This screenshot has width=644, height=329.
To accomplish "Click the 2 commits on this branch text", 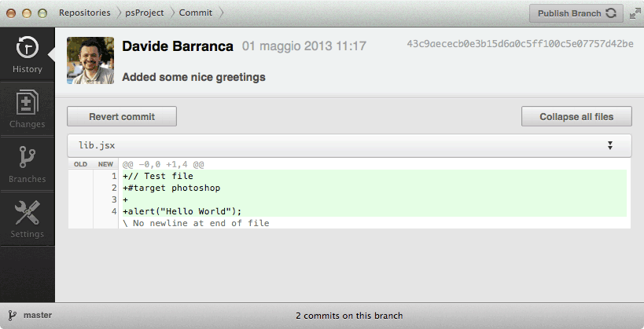I will coord(349,316).
